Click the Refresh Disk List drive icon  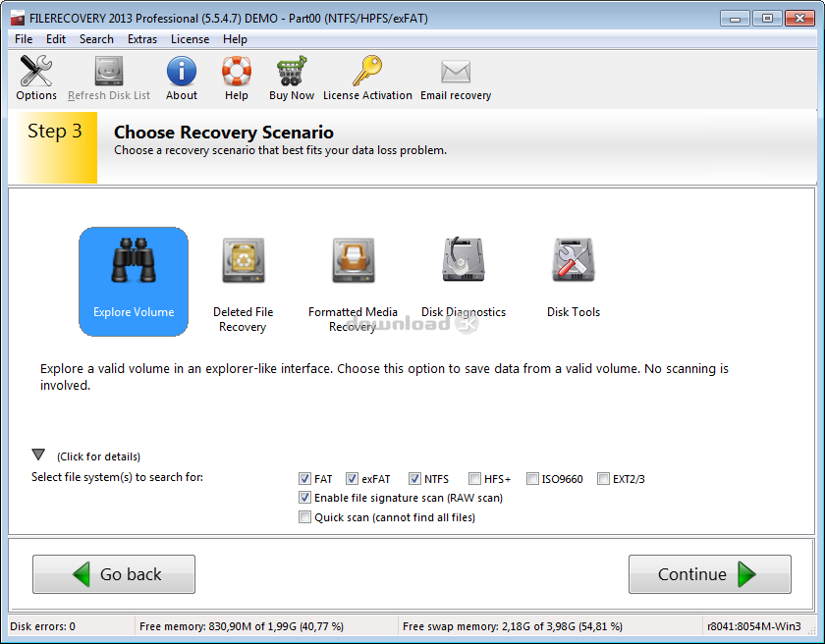point(109,71)
